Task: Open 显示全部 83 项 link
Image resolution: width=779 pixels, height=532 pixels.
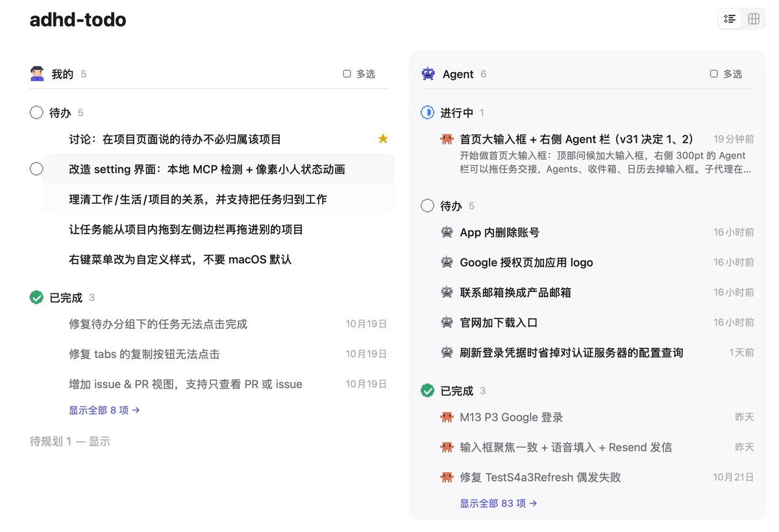Action: click(499, 503)
